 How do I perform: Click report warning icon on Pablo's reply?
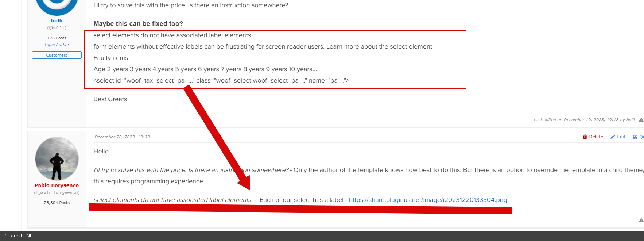coord(641,220)
